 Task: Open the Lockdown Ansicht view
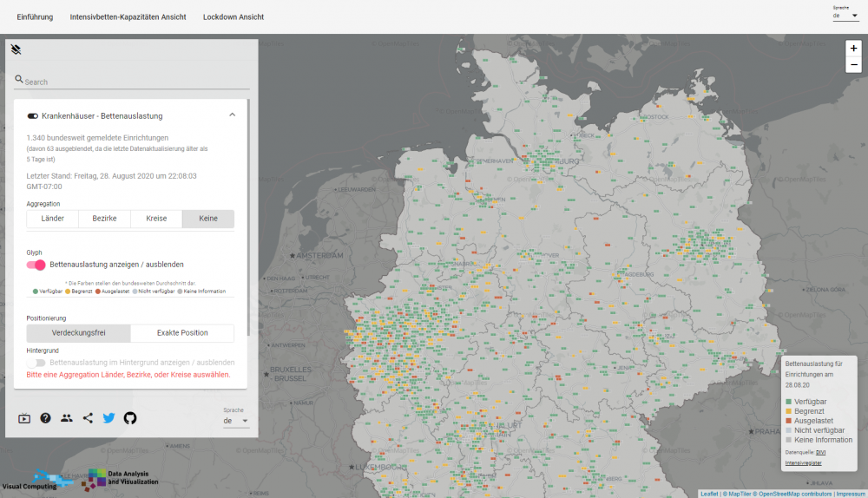tap(233, 17)
